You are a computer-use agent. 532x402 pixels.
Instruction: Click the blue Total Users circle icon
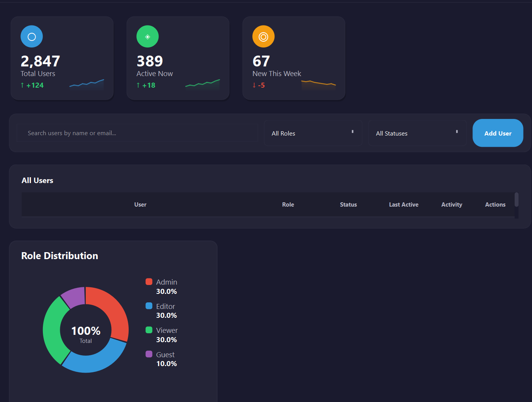[31, 36]
